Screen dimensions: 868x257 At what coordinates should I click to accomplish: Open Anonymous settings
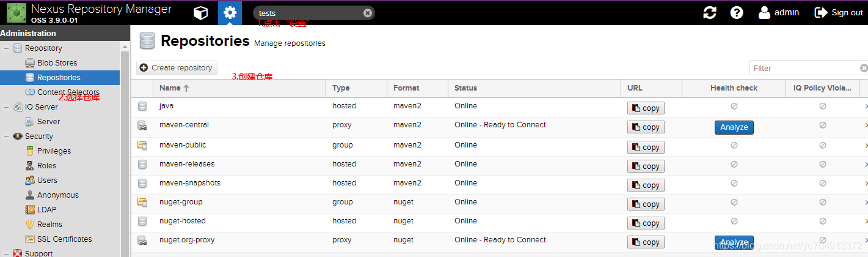[x=57, y=195]
